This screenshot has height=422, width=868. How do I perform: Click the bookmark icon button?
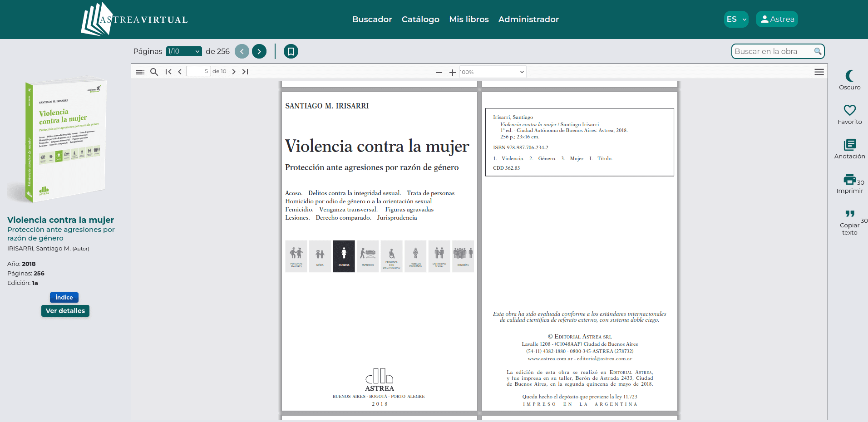[291, 51]
